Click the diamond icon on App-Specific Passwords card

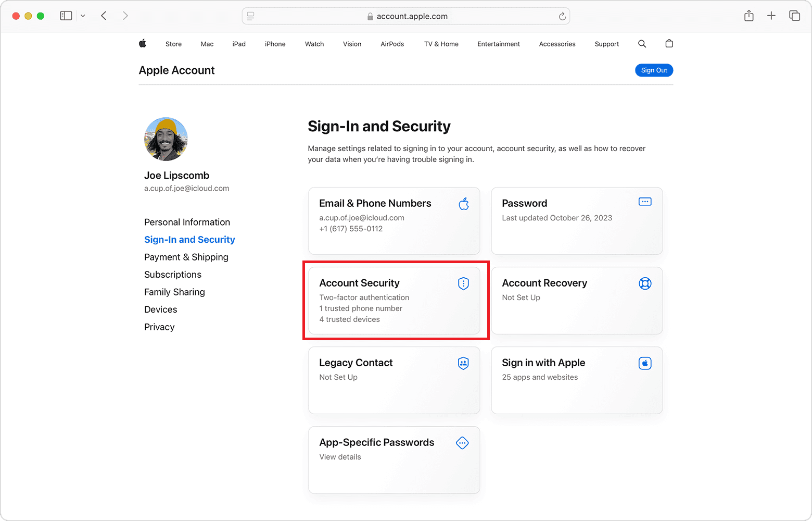pyautogui.click(x=462, y=443)
